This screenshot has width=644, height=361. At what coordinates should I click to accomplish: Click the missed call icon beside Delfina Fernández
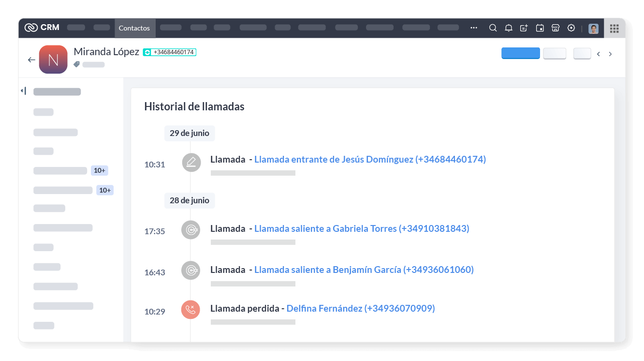point(190,310)
